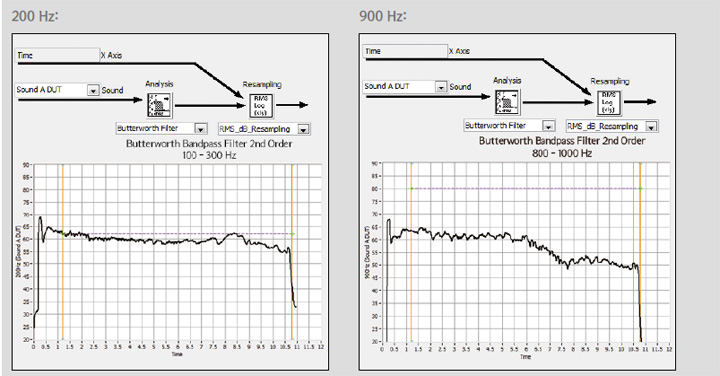Click the 'X Axis' label in 200 Hz panel
The image size is (720, 376).
[x=112, y=55]
